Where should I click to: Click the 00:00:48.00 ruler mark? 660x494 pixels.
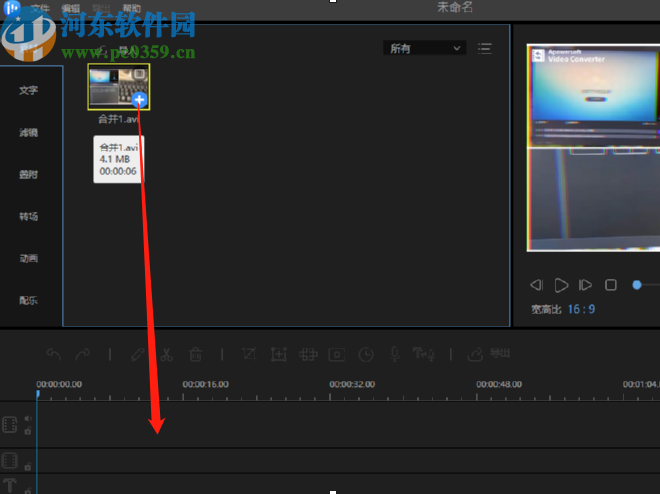[x=499, y=384]
